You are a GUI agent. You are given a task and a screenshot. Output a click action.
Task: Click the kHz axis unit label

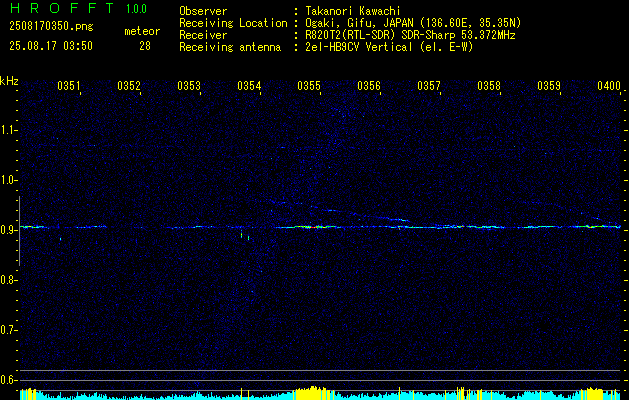click(x=9, y=81)
